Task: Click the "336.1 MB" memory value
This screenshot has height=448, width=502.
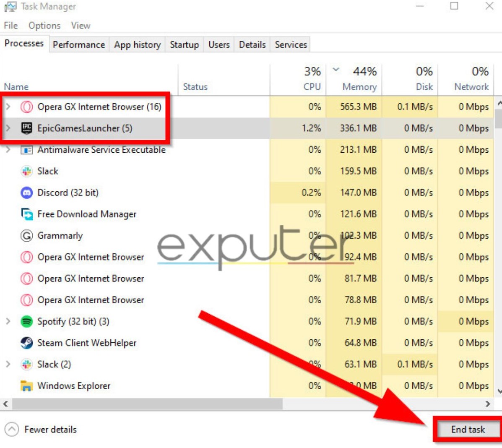Action: pos(358,128)
